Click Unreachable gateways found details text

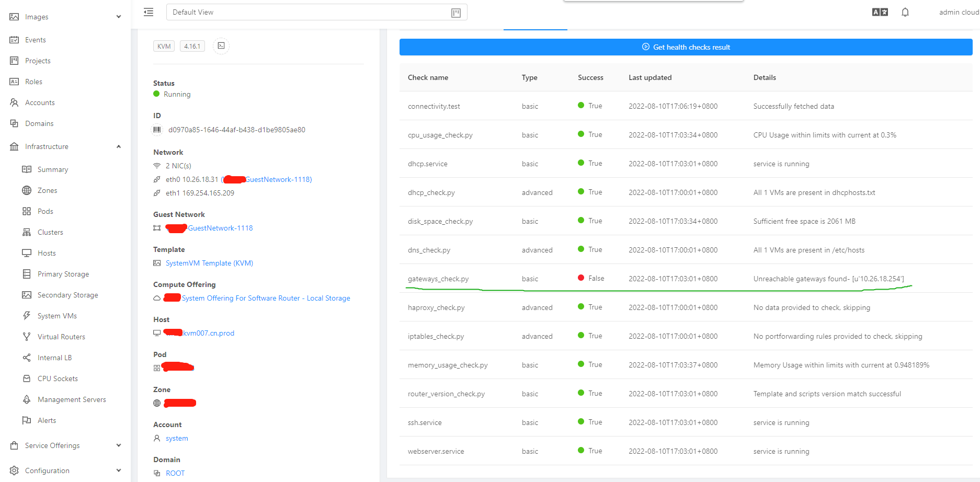[x=828, y=279]
